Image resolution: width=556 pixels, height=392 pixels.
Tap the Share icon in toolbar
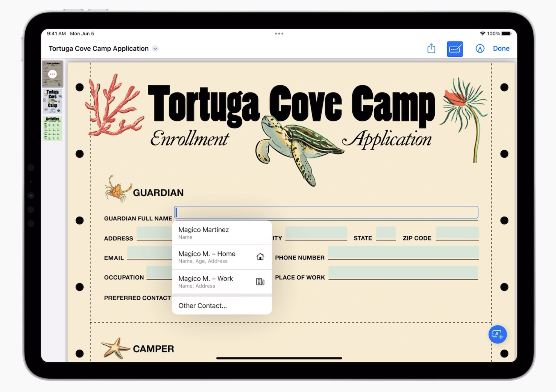click(431, 48)
